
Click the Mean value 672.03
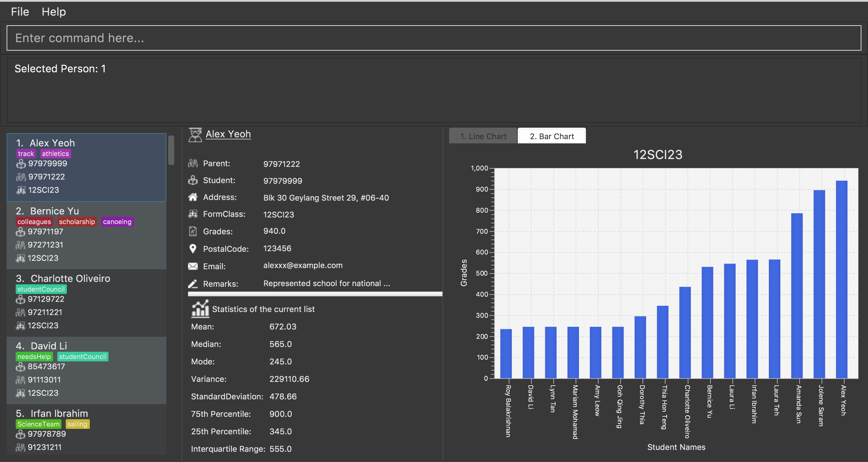pos(283,327)
